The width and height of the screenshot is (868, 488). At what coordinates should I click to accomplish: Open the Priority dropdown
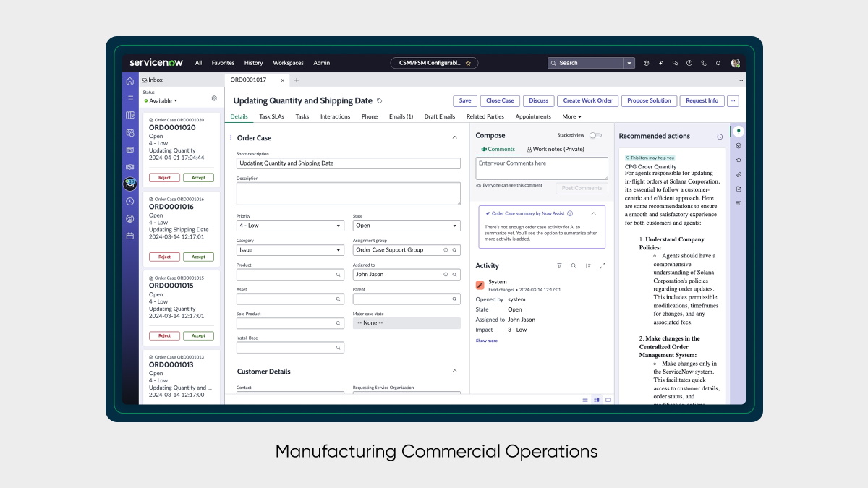(289, 226)
